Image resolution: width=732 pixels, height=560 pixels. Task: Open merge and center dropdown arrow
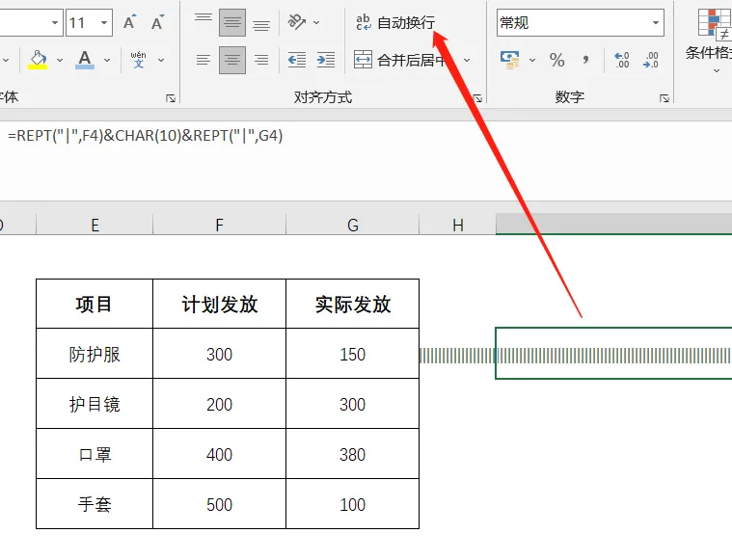pos(467,60)
